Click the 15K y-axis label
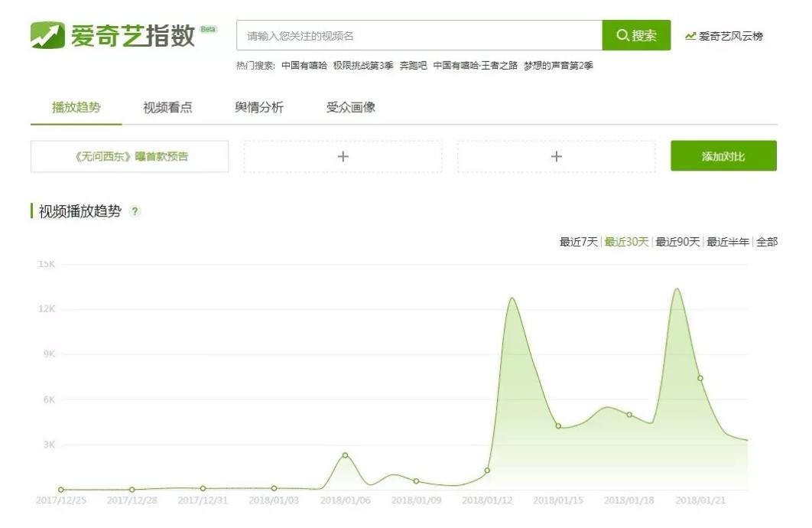Image resolution: width=812 pixels, height=528 pixels. point(47,264)
